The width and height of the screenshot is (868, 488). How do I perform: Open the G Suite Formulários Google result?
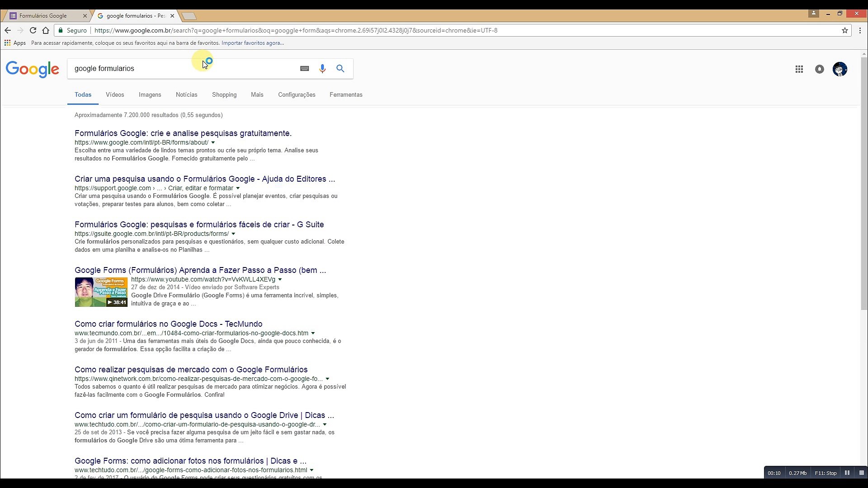click(199, 225)
